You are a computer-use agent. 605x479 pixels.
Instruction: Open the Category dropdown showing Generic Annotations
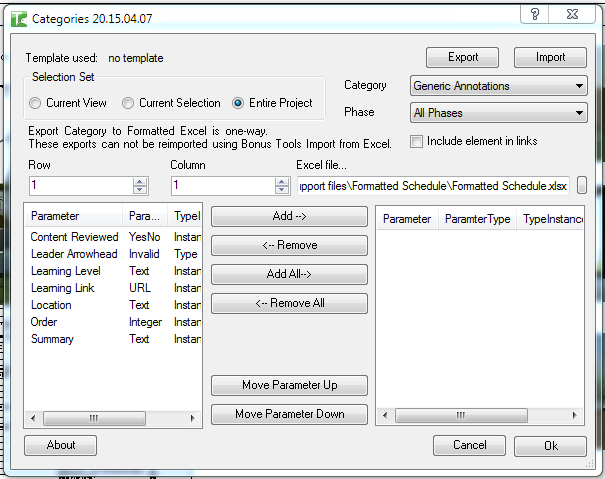(x=499, y=86)
